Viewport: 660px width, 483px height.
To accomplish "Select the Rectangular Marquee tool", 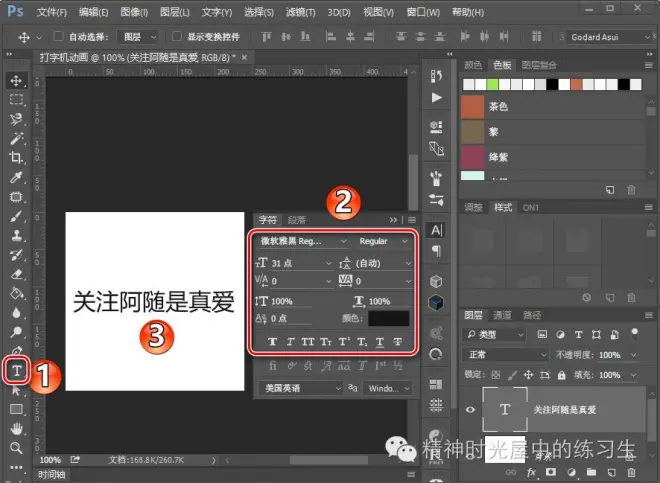I will point(16,100).
